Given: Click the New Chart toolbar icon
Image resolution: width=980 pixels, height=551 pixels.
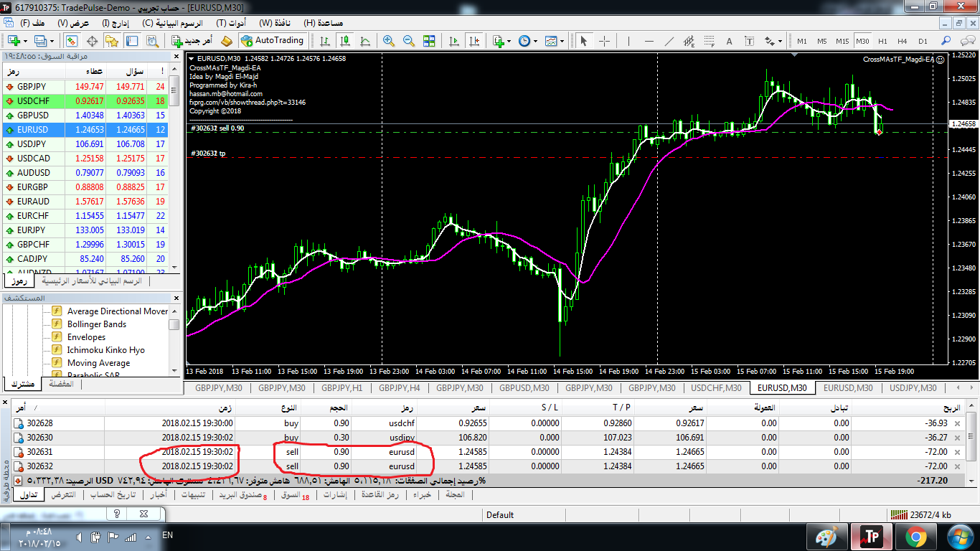Looking at the screenshot, I should (x=14, y=41).
